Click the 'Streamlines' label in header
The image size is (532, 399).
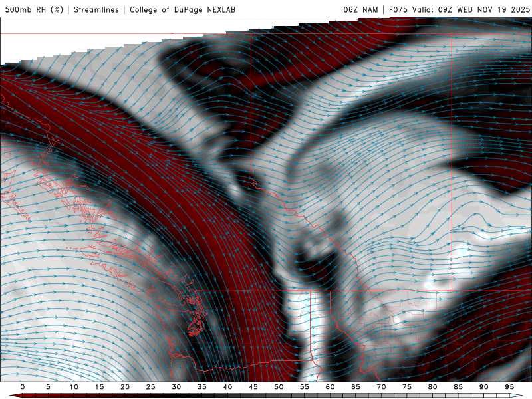(96, 9)
